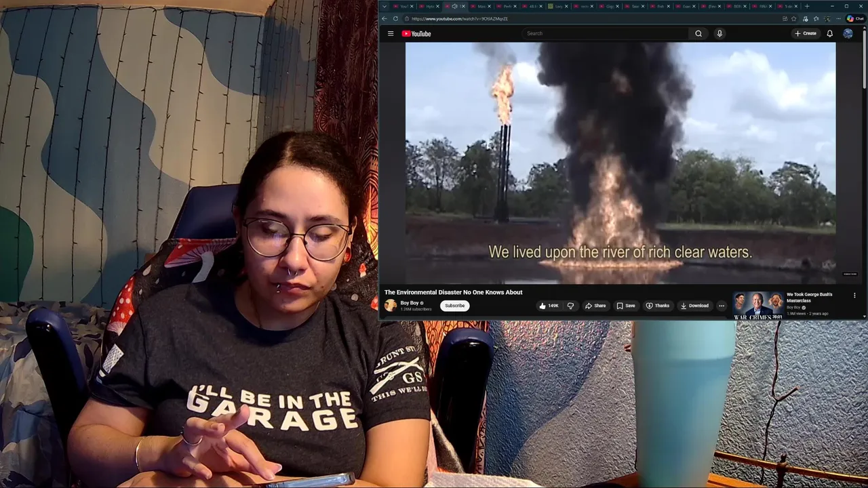Open 'We Took George Bush's Masterclass' thumbnail
The width and height of the screenshot is (868, 488).
coord(759,306)
